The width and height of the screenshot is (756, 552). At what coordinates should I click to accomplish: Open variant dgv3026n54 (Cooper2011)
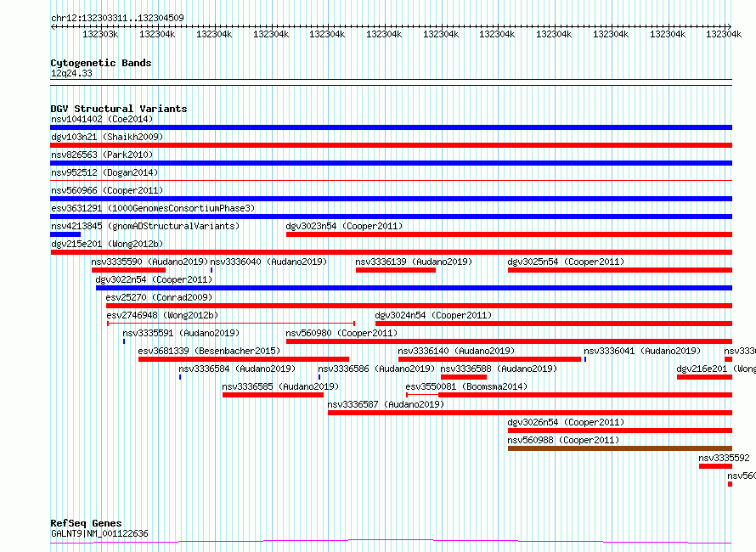(x=566, y=422)
